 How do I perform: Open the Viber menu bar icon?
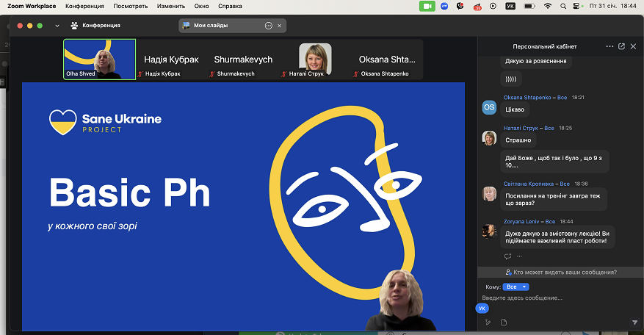[x=460, y=6]
